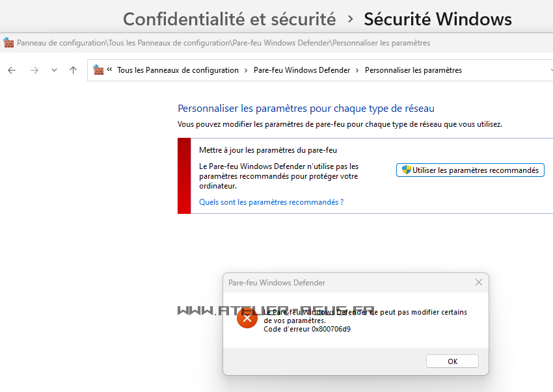Click the firewall icon in window title
Image resolution: width=553 pixels, height=392 pixels.
(8, 43)
